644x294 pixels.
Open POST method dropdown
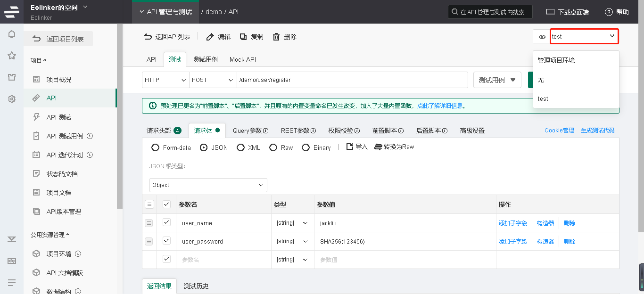[213, 80]
